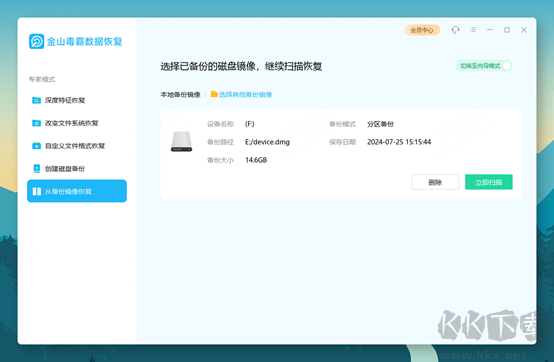Toggle 切换至向导模式 switch

click(484, 66)
